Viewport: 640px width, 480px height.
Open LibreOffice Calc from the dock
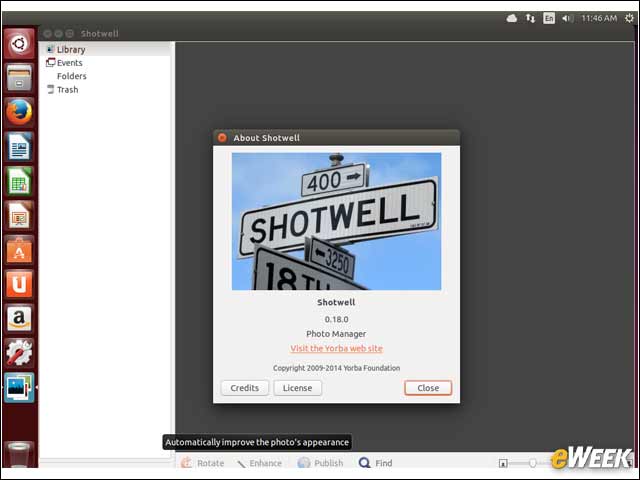19,181
